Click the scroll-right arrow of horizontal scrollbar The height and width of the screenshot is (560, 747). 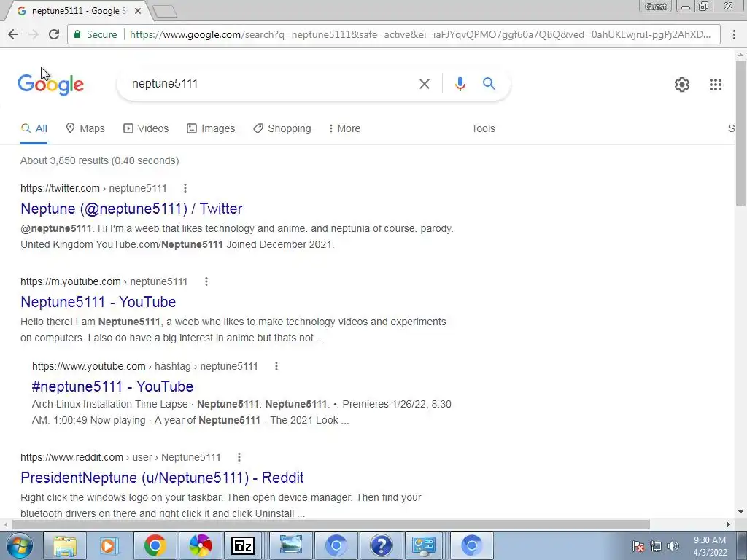(729, 524)
